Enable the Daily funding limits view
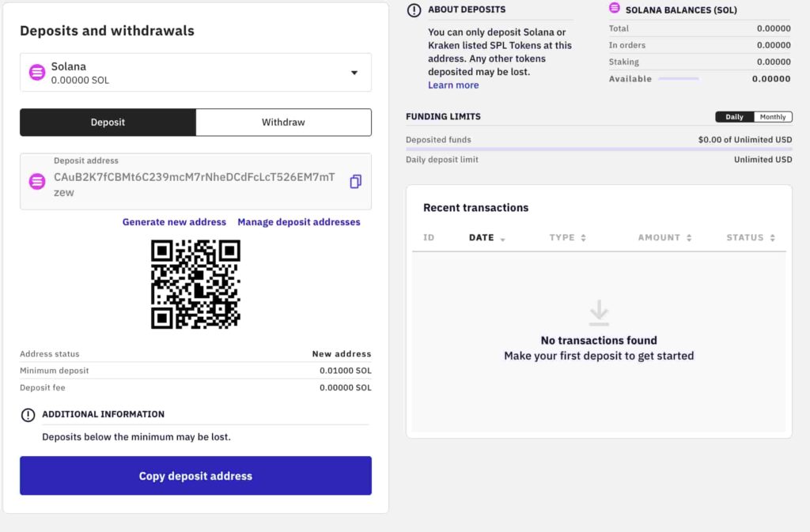 734,116
